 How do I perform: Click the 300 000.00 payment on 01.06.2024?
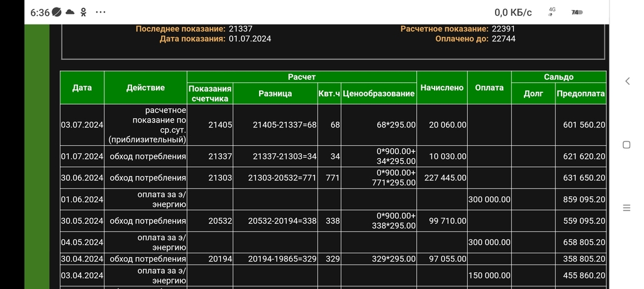pos(489,200)
